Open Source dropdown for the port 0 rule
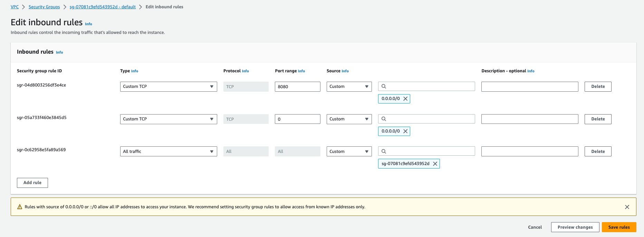This screenshot has height=237, width=644. point(349,119)
